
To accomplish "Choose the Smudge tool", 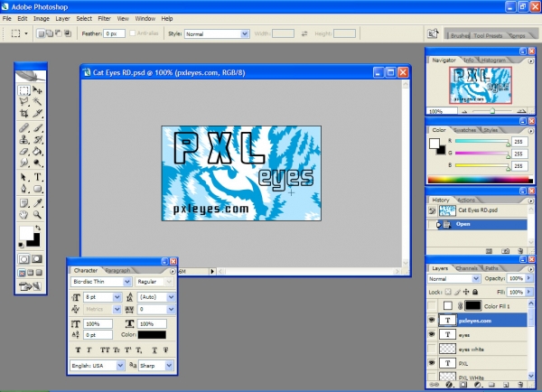I will (x=23, y=163).
